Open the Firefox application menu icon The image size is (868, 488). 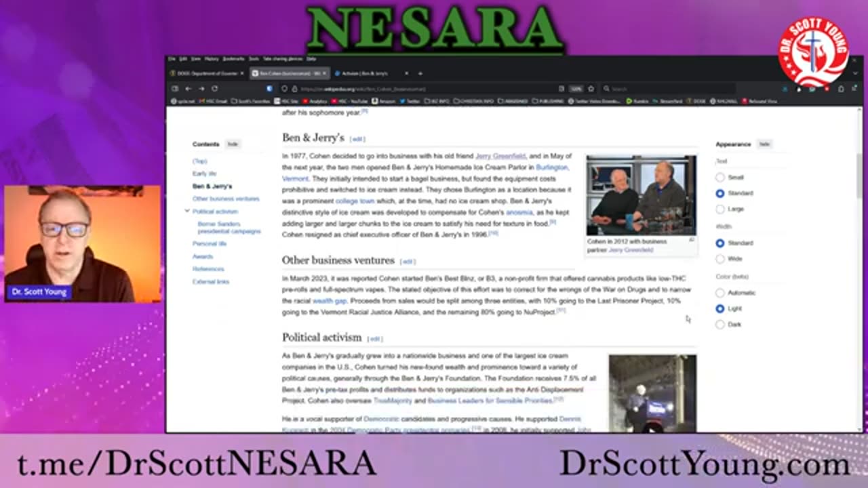[x=854, y=89]
